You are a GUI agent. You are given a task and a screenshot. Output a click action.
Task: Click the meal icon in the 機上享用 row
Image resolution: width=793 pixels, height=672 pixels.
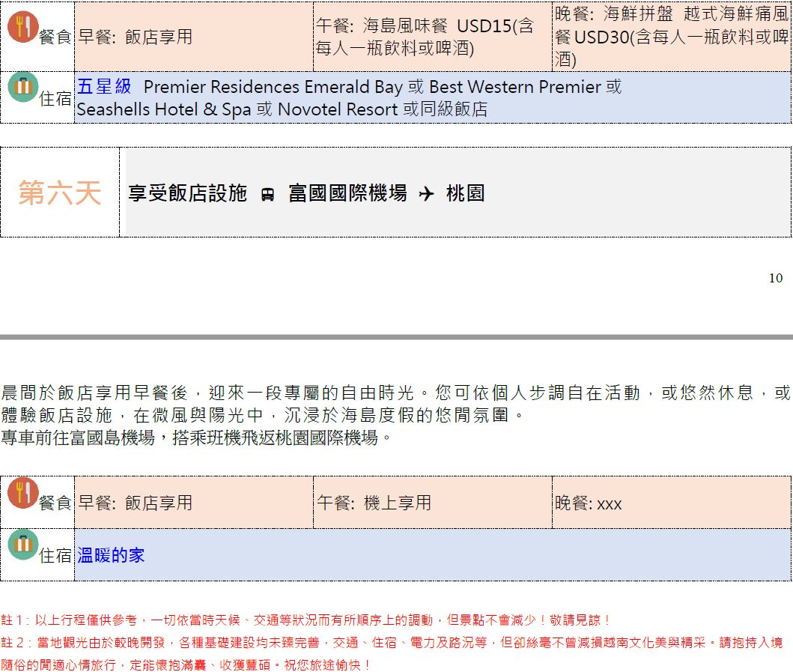point(22,491)
